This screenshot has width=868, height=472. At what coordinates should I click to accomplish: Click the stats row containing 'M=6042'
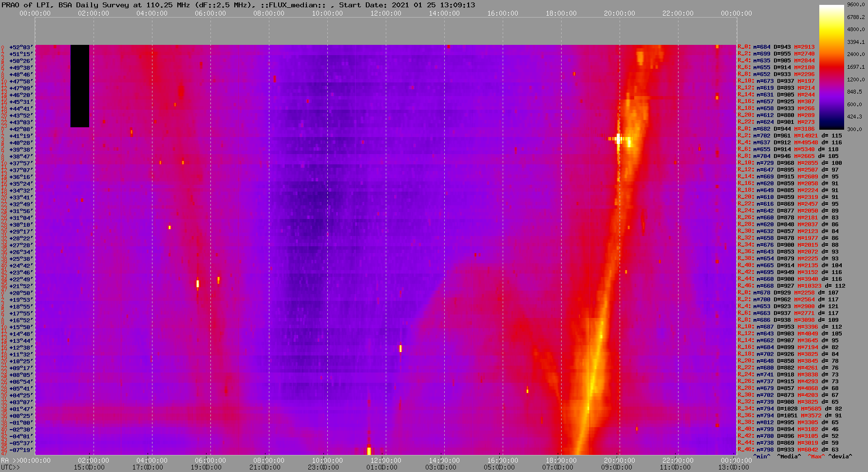click(x=788, y=450)
